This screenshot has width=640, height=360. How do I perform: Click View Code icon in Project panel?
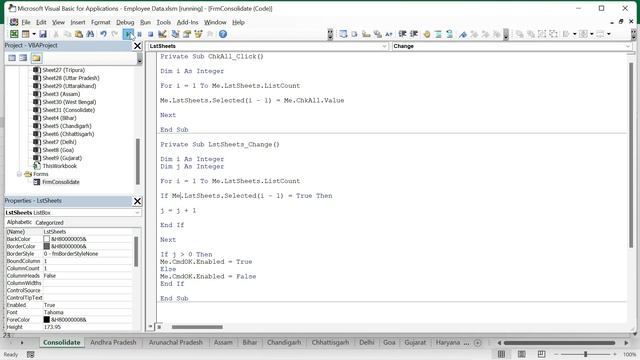click(x=12, y=58)
